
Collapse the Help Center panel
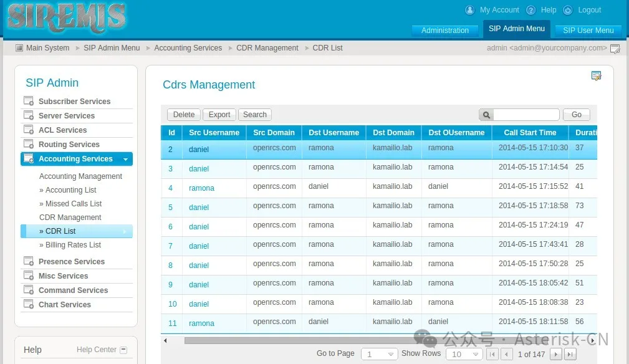[123, 350]
